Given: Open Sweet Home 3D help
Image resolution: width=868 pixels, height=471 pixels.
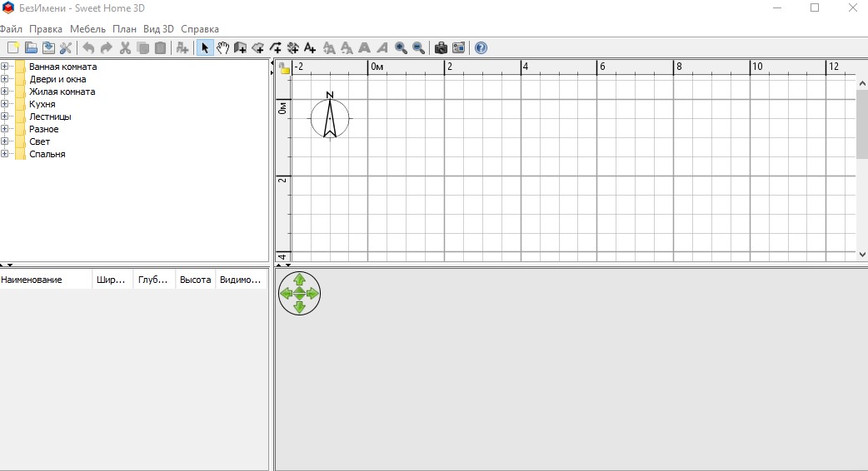Looking at the screenshot, I should [481, 48].
